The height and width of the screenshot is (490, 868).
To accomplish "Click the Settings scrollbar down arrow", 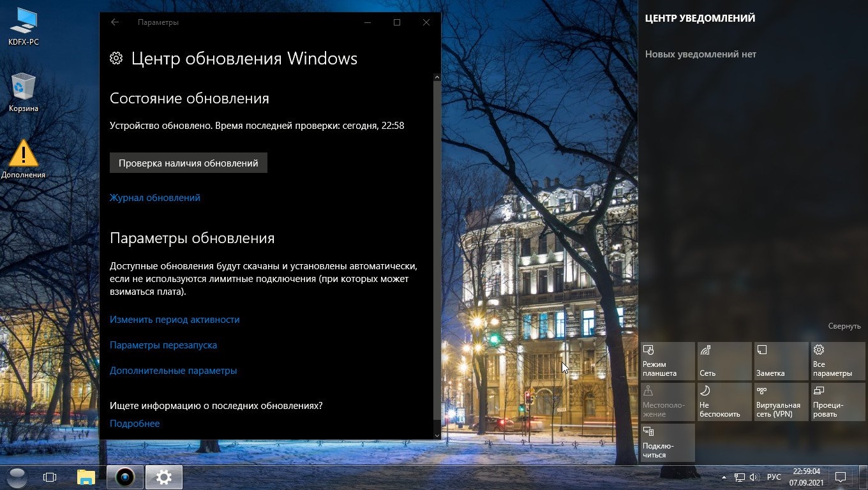I will [x=437, y=435].
